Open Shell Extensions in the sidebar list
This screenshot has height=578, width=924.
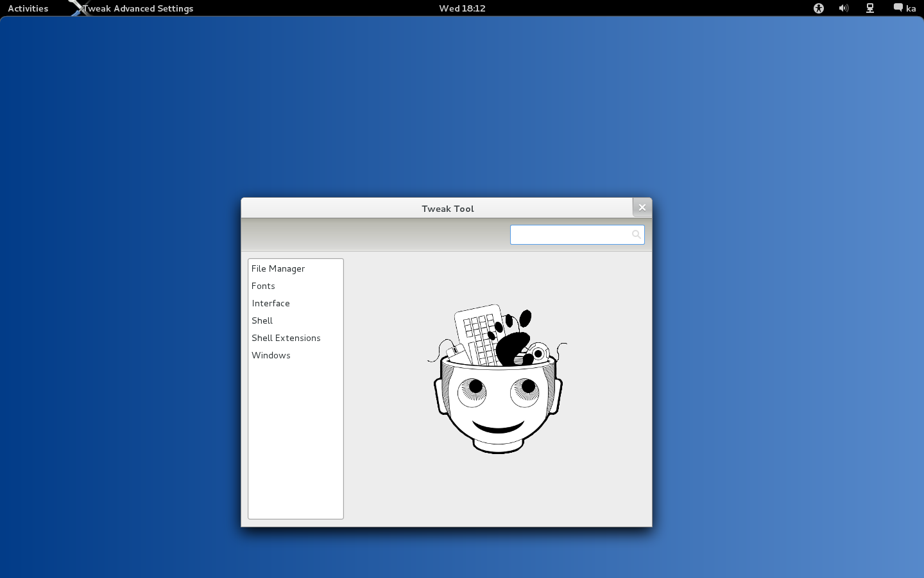286,338
